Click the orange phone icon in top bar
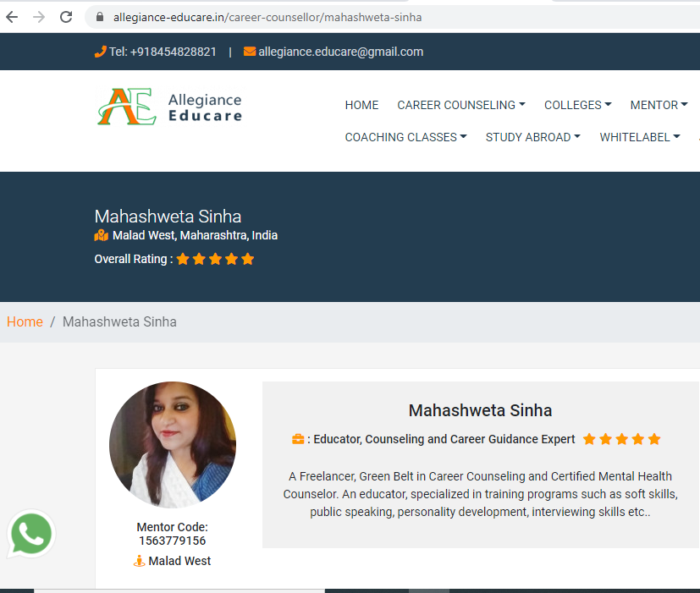This screenshot has height=593, width=700. 100,52
